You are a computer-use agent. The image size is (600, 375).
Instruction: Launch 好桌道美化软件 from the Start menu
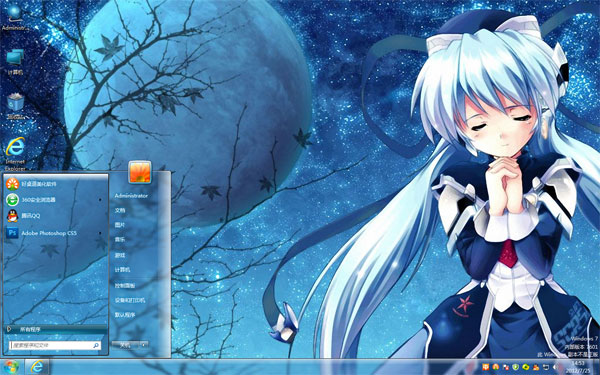[x=56, y=184]
